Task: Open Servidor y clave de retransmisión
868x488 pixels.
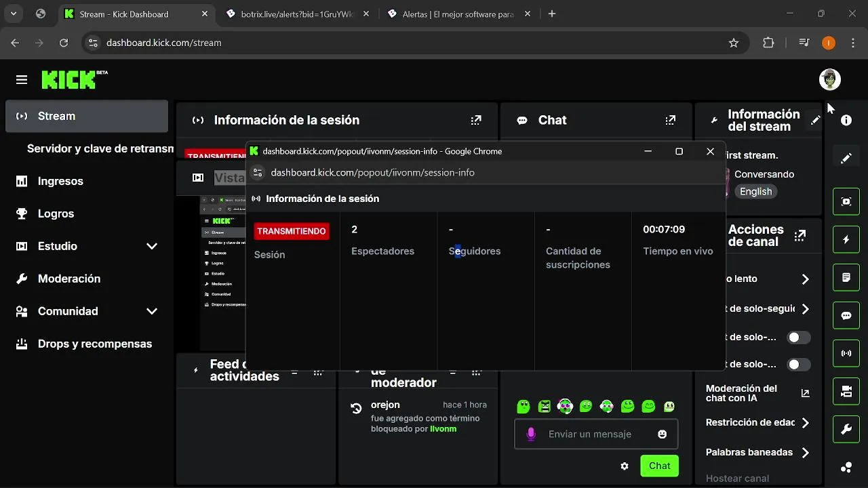Action: 100,148
